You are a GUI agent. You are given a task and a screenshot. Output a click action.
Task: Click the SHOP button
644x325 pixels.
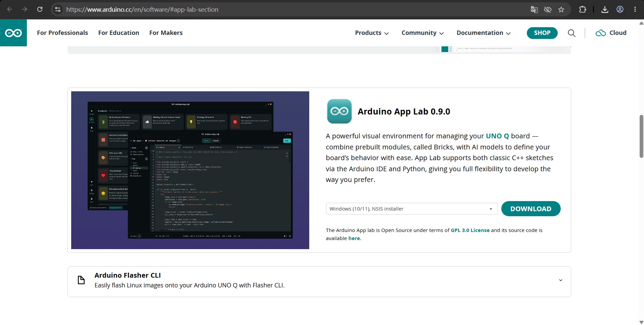pos(542,33)
